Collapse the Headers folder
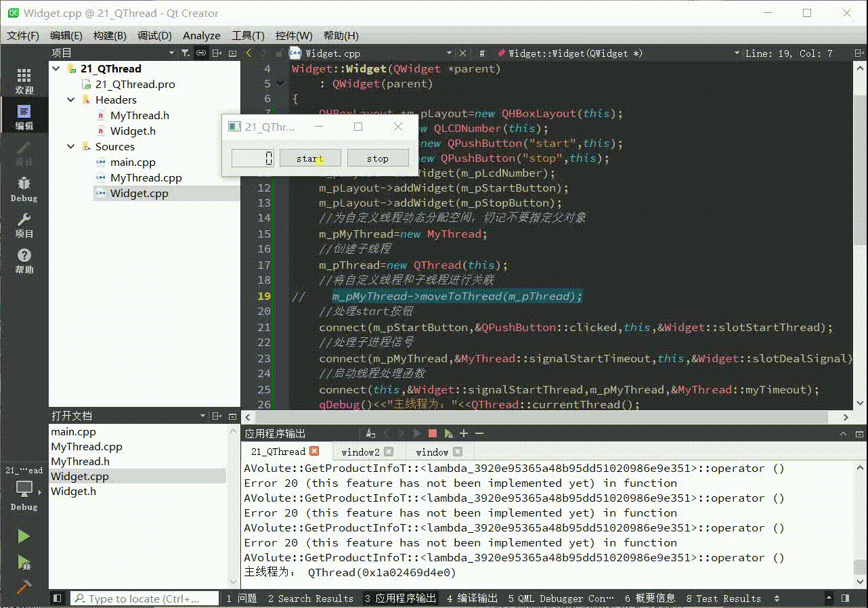 coord(71,100)
